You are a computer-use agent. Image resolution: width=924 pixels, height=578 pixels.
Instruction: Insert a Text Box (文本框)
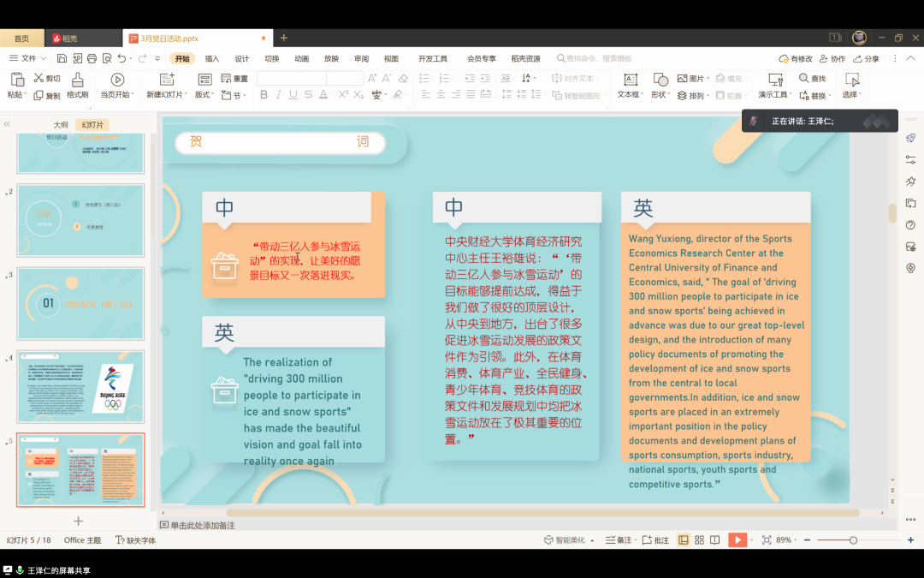(x=630, y=80)
